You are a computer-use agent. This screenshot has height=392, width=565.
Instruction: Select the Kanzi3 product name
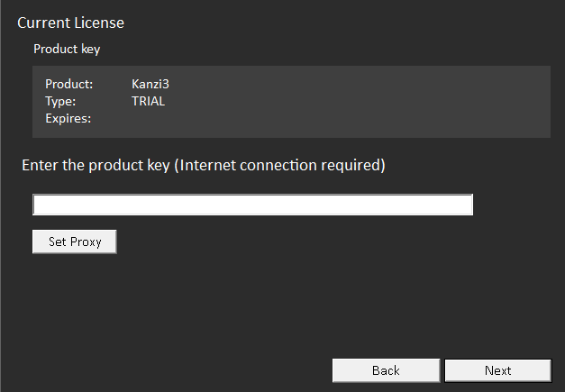(150, 84)
